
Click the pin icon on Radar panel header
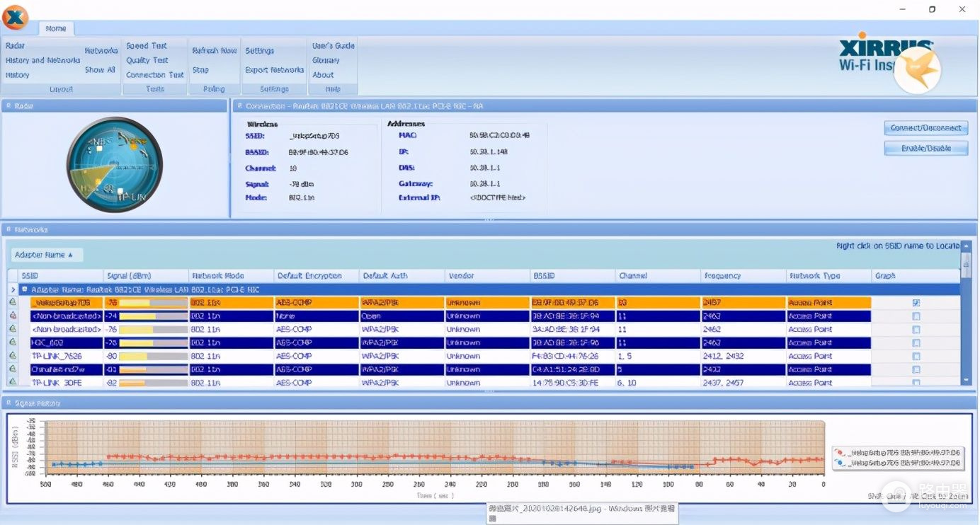(x=8, y=106)
